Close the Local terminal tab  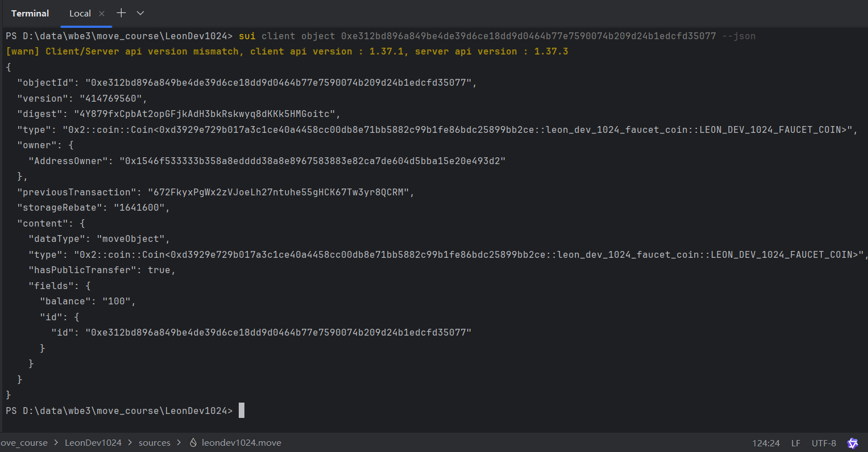[102, 14]
